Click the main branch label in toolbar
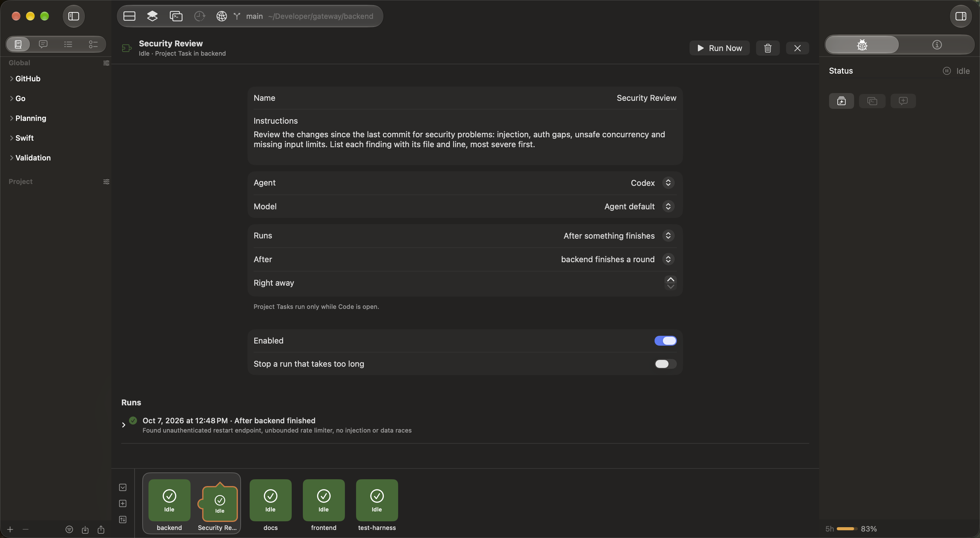Screen dimensions: 980x538 click(x=254, y=16)
